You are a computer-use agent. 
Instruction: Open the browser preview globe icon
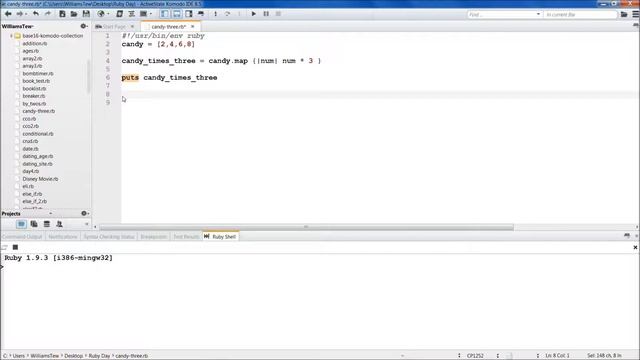pos(100,14)
